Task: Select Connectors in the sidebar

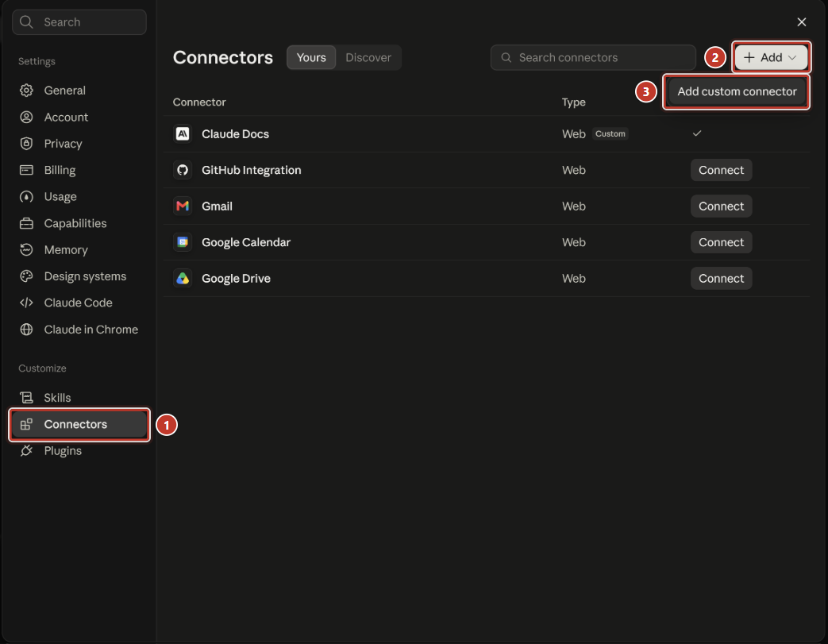Action: coord(79,424)
